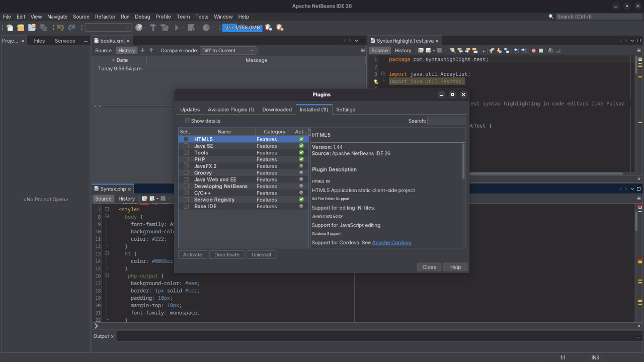644x362 pixels.
Task: Click the down arrow in books.xml history
Action: pyautogui.click(x=142, y=50)
